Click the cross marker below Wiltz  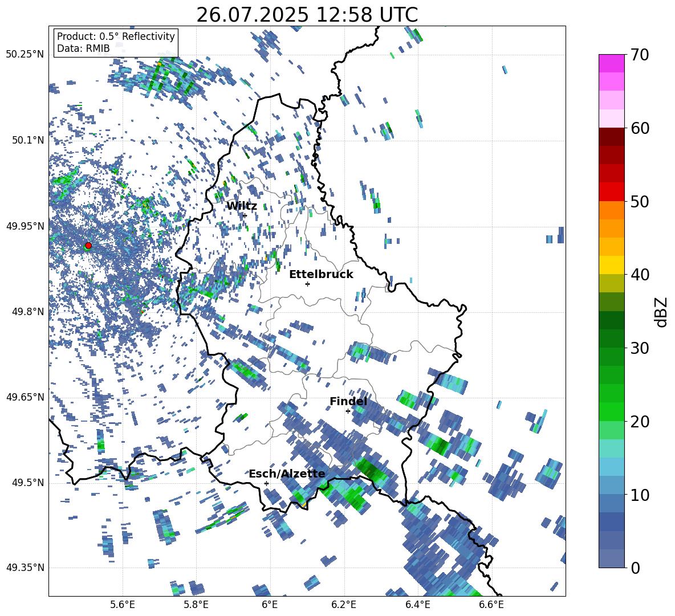(245, 215)
